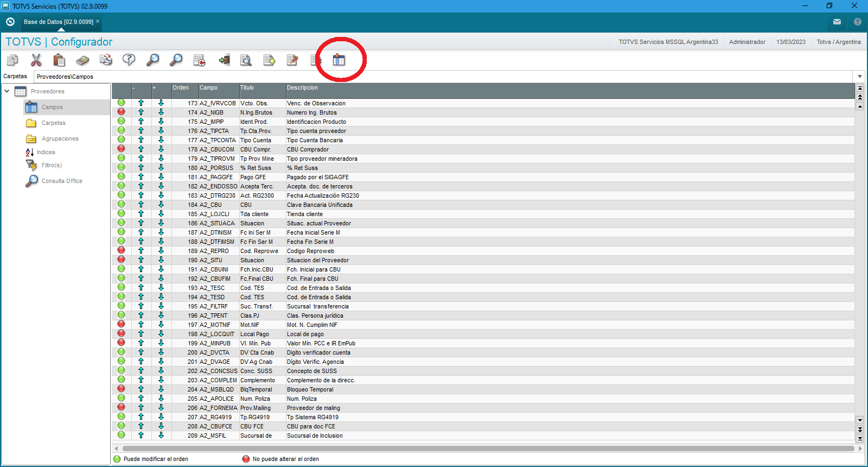Viewport: 868px width, 467px height.
Task: Open the calculator tool icon
Action: pos(82,60)
